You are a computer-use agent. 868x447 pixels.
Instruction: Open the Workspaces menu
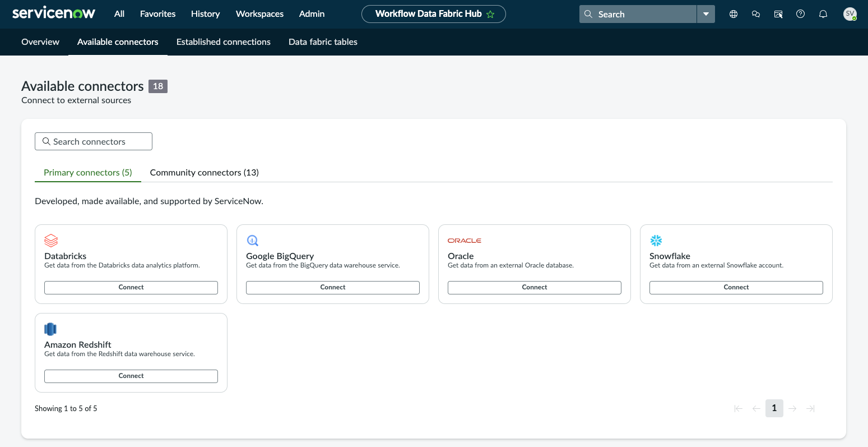pyautogui.click(x=260, y=14)
